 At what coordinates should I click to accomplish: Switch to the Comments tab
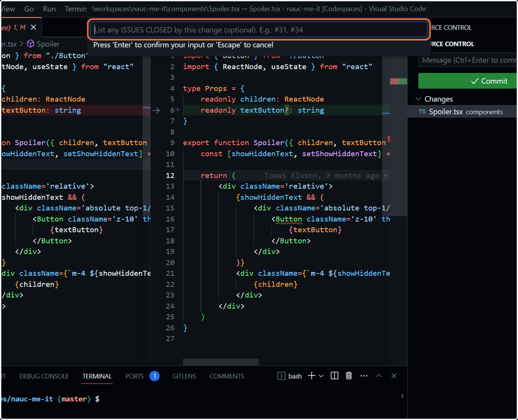click(x=227, y=376)
